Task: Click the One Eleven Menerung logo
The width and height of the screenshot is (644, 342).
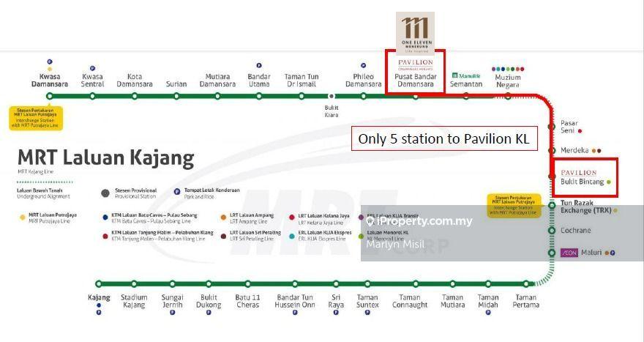Action: click(x=416, y=33)
